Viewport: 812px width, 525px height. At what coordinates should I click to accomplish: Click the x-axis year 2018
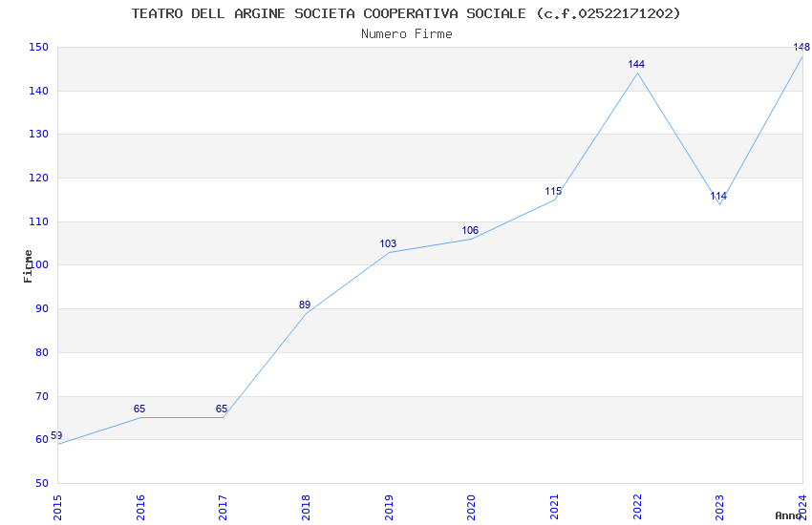tap(306, 508)
